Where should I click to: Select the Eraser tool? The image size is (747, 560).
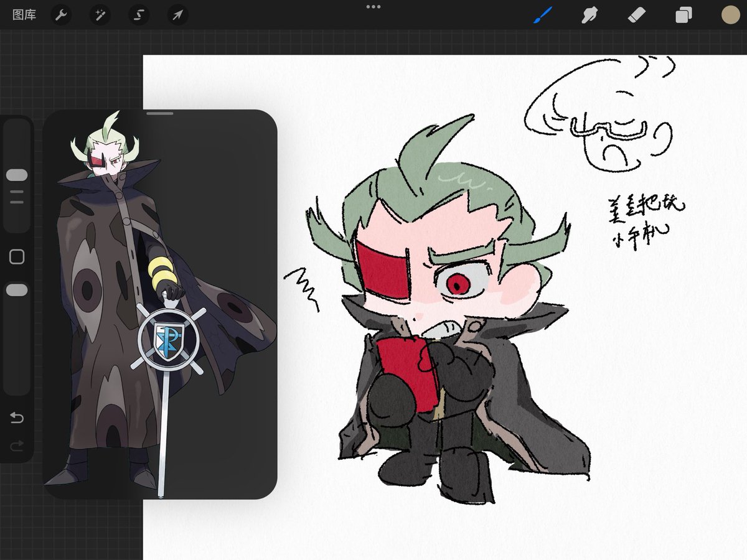(x=637, y=15)
